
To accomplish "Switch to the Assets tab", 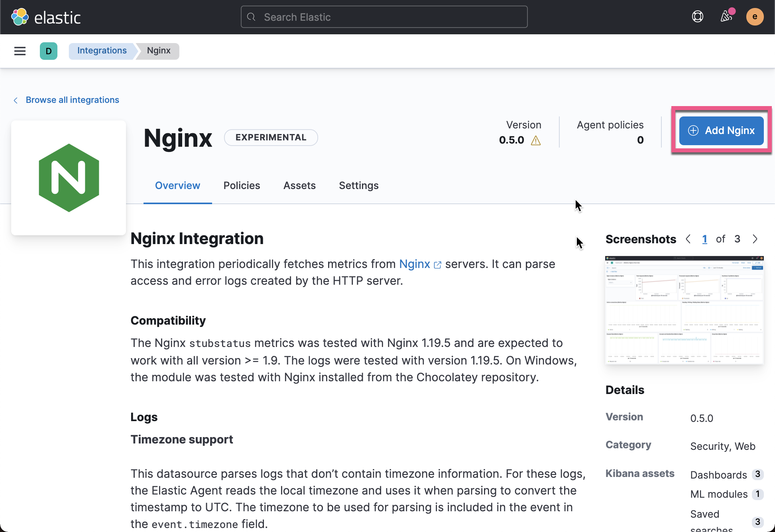I will click(x=299, y=186).
